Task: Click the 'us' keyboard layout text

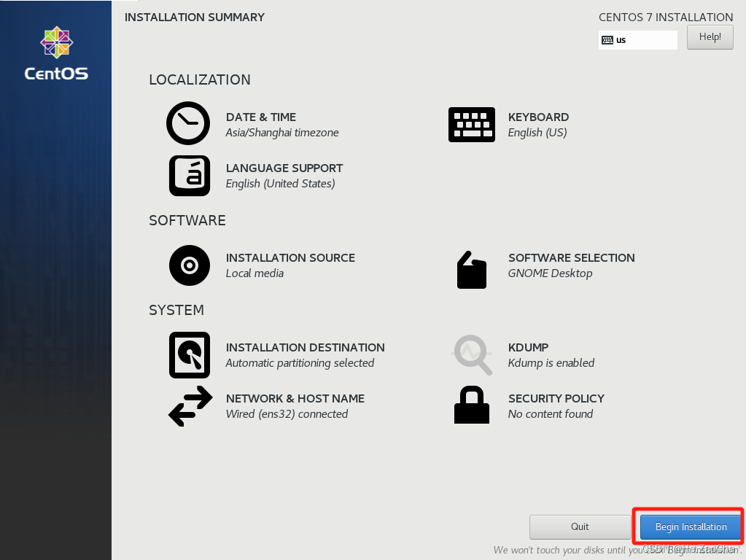Action: pos(621,40)
